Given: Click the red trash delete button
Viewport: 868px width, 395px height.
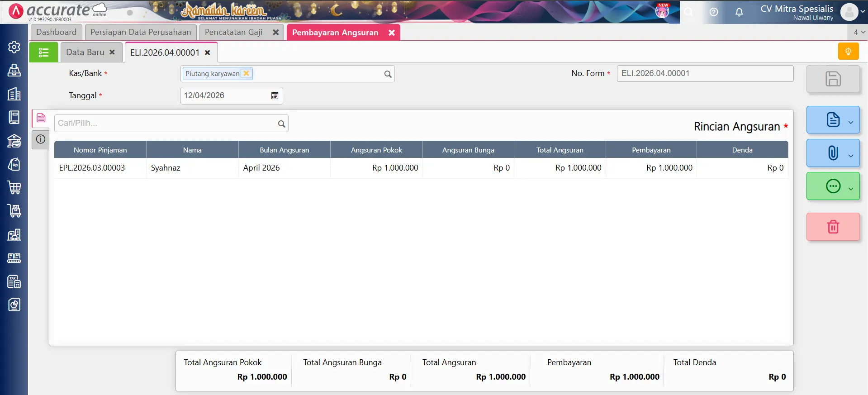Looking at the screenshot, I should pyautogui.click(x=833, y=227).
